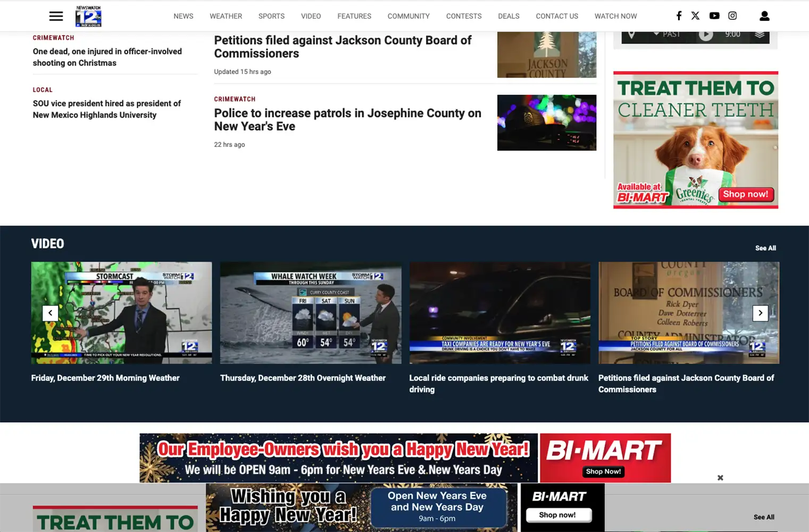Click the CRIMEWATCH tag above the police patrols story
Image resolution: width=809 pixels, height=532 pixels.
click(x=235, y=99)
